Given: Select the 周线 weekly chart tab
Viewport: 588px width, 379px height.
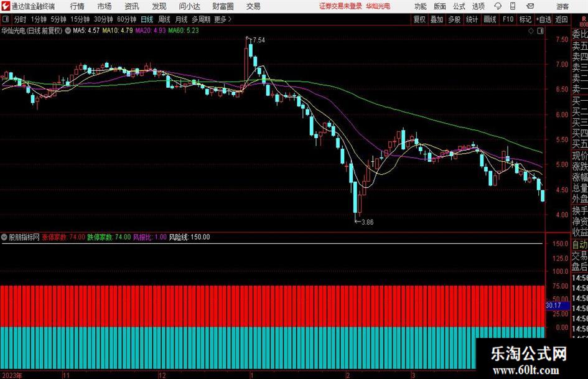Looking at the screenshot, I should [x=164, y=19].
